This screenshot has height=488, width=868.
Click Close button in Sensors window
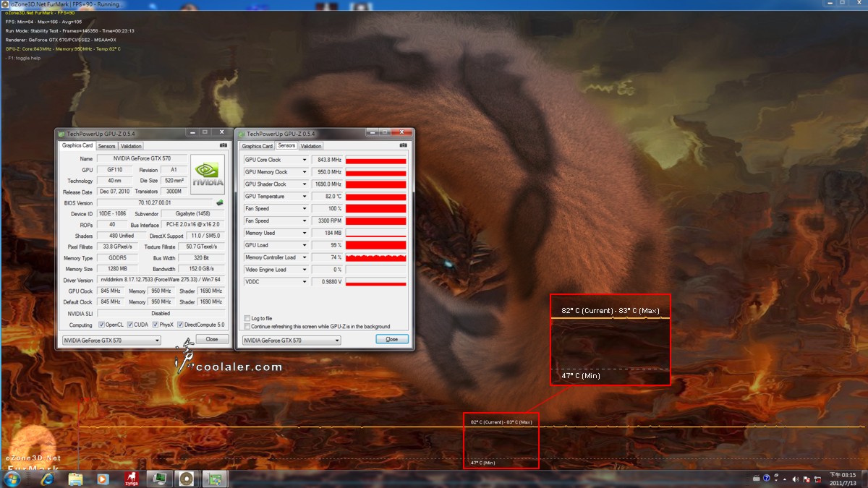392,339
